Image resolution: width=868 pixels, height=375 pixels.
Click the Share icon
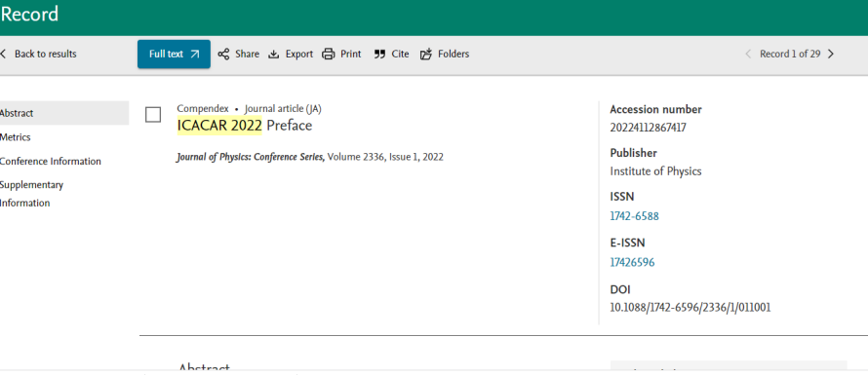click(x=223, y=55)
